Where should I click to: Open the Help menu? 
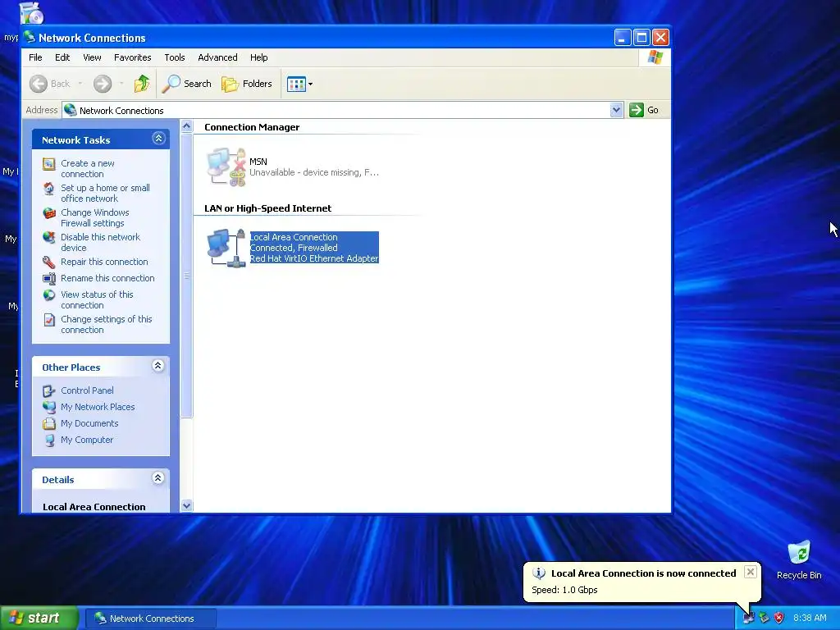click(x=258, y=57)
